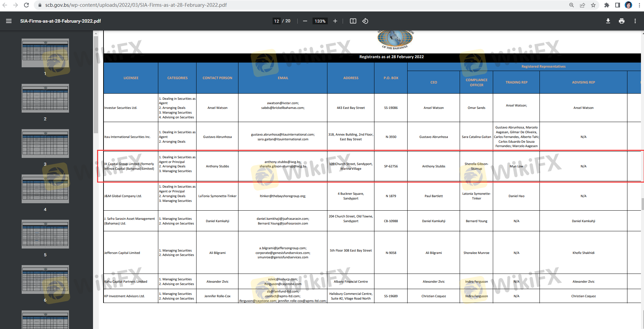Jump to page 6 thumbnail
This screenshot has height=329, width=644.
[x=45, y=279]
